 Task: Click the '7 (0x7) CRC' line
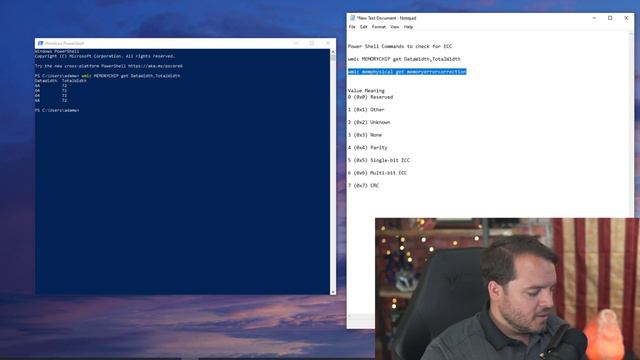pyautogui.click(x=363, y=186)
